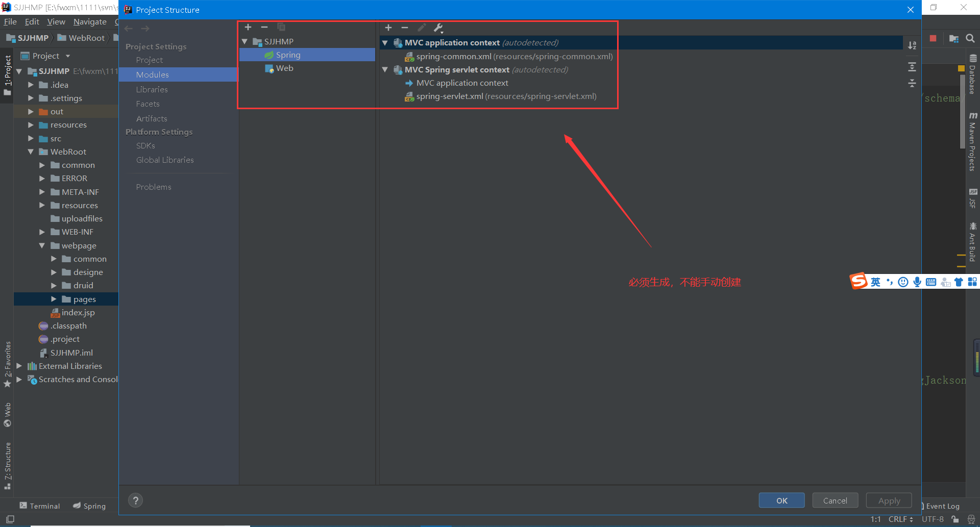Collapse the webpage folder in project tree
980x527 pixels.
click(x=42, y=245)
